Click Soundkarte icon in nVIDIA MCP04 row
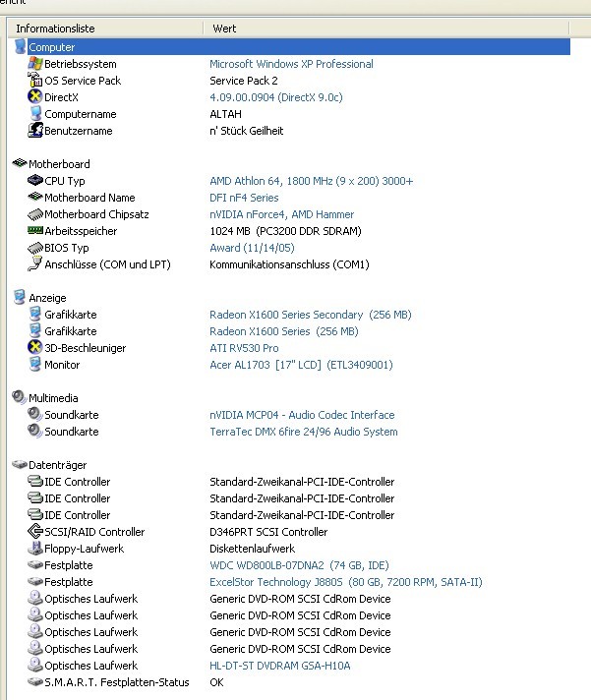Viewport: 591px width, 700px height. click(35, 414)
